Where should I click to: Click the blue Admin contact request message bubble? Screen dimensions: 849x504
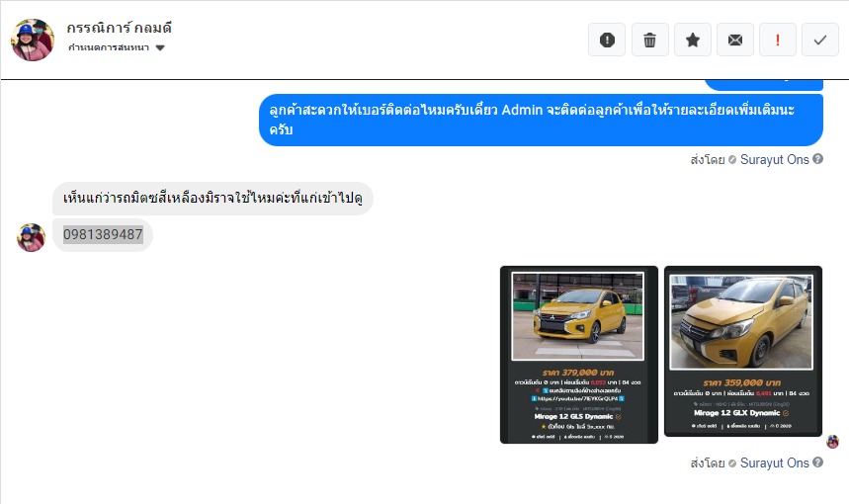tap(541, 120)
